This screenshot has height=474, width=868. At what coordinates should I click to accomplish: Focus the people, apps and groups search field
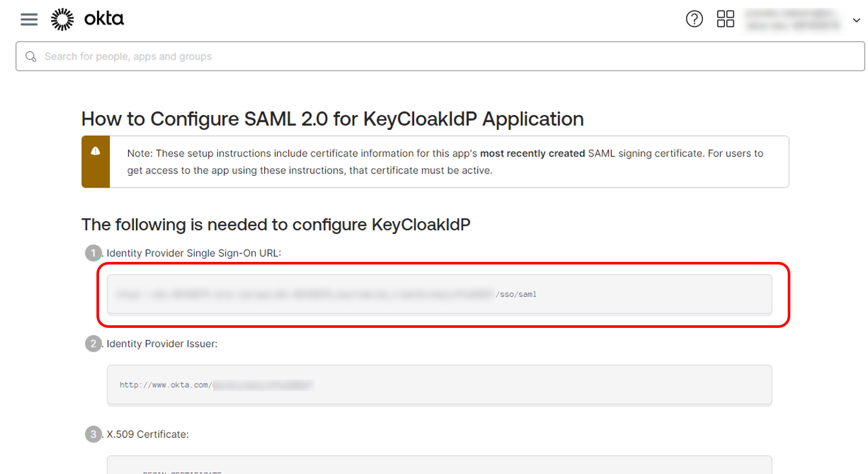pos(440,56)
